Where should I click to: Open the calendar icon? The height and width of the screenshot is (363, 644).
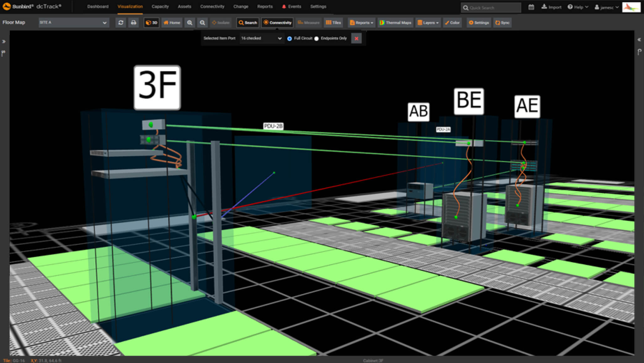tap(531, 7)
